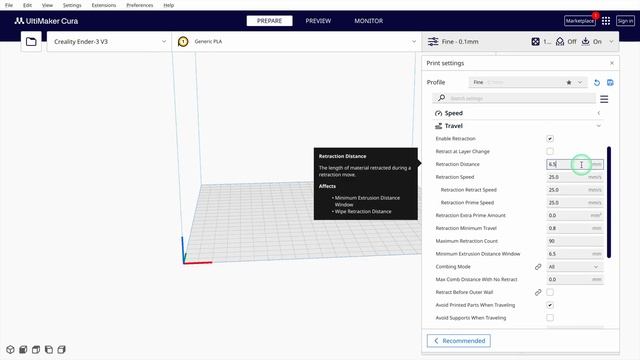Click the Travel category icon

click(438, 126)
